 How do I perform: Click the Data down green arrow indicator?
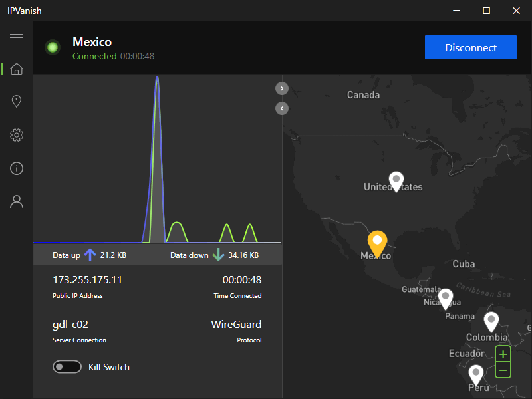click(x=219, y=255)
